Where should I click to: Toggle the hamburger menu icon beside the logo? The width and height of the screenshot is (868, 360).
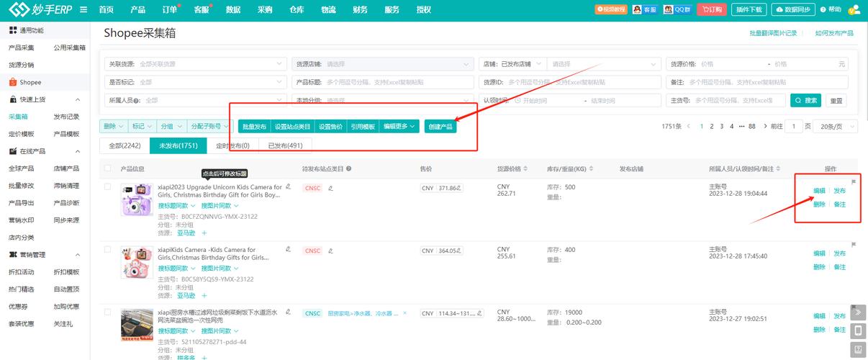tap(83, 9)
